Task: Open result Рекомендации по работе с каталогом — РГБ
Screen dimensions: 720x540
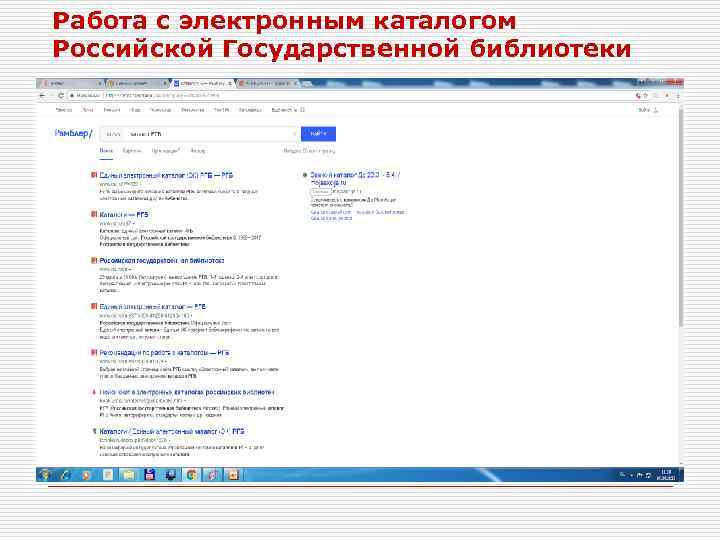Action: point(164,353)
